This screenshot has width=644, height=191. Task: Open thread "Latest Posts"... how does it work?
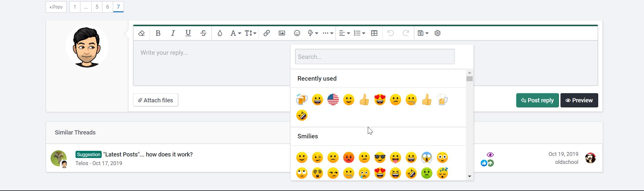pyautogui.click(x=148, y=154)
